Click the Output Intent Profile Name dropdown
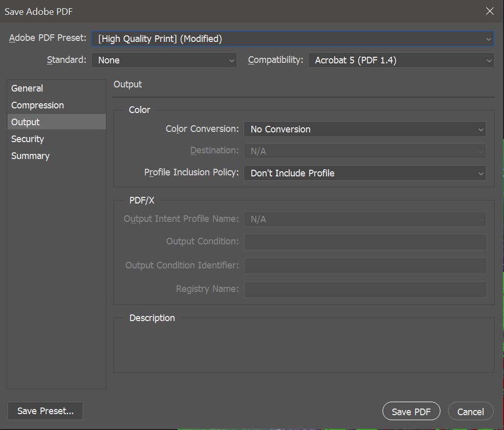 click(x=365, y=219)
